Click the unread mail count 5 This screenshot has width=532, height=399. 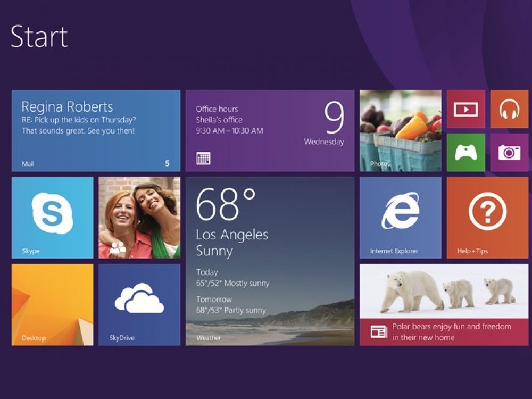167,163
